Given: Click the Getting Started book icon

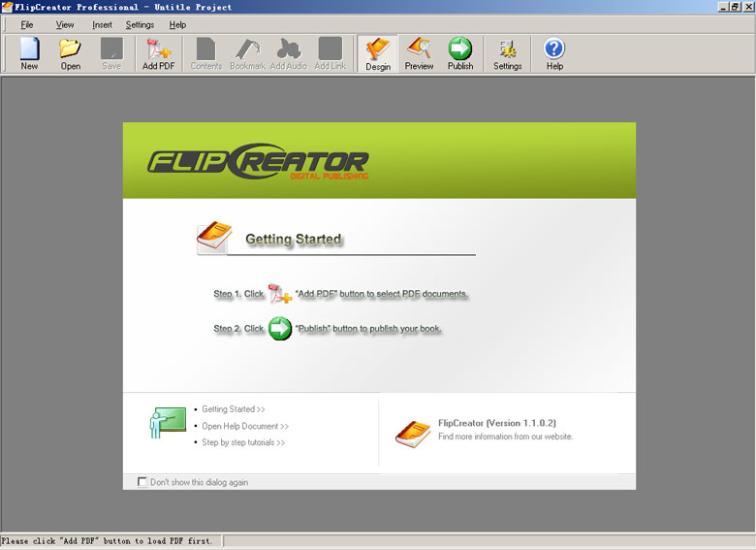Looking at the screenshot, I should point(214,238).
